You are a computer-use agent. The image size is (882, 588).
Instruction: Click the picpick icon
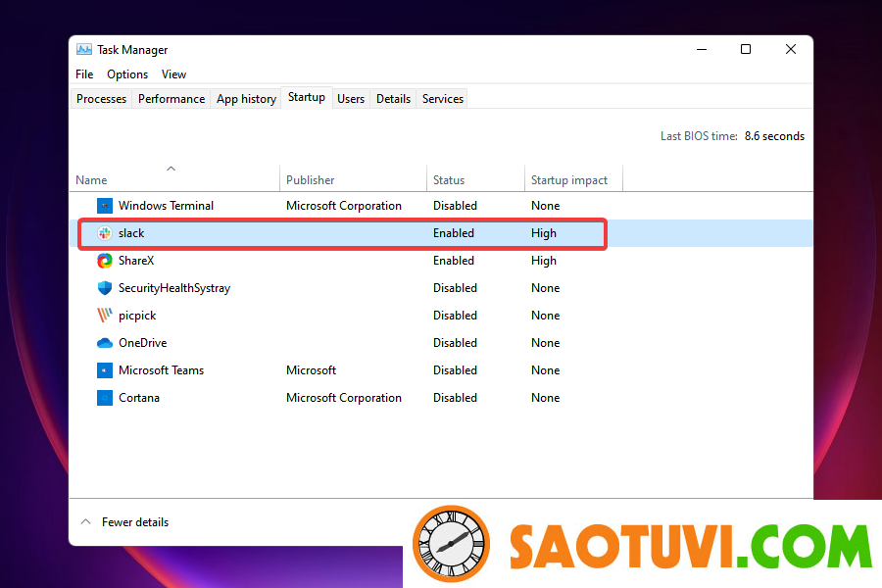click(x=105, y=316)
